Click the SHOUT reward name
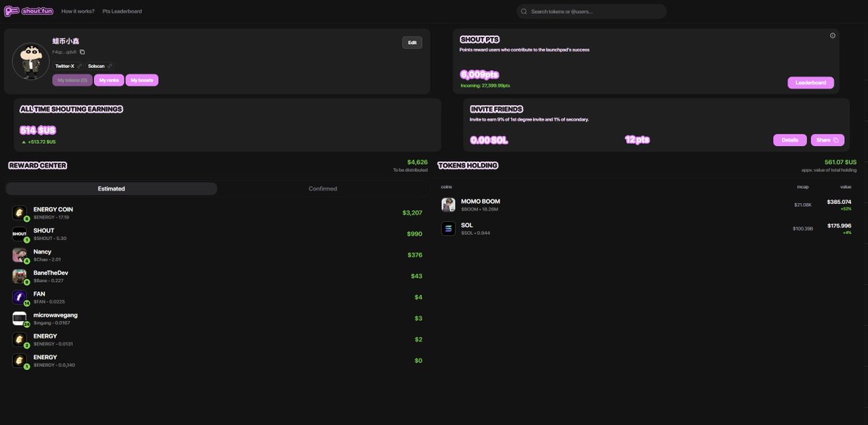 [x=43, y=231]
